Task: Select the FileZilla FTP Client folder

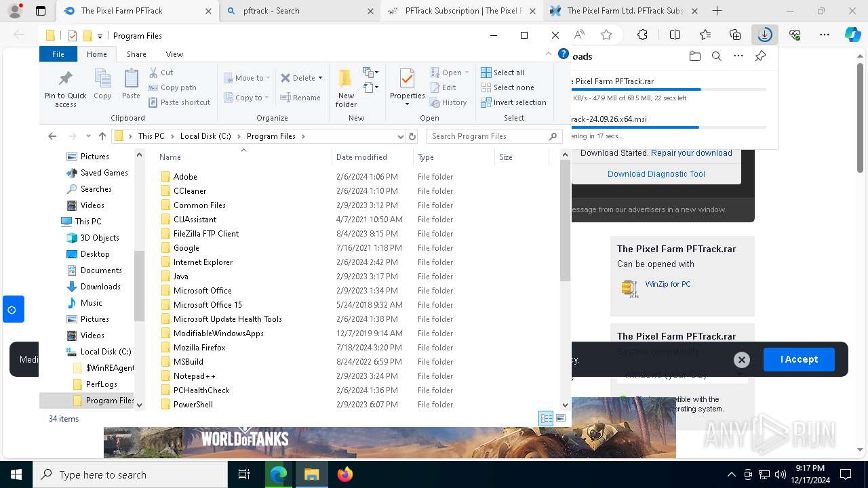Action: click(206, 234)
